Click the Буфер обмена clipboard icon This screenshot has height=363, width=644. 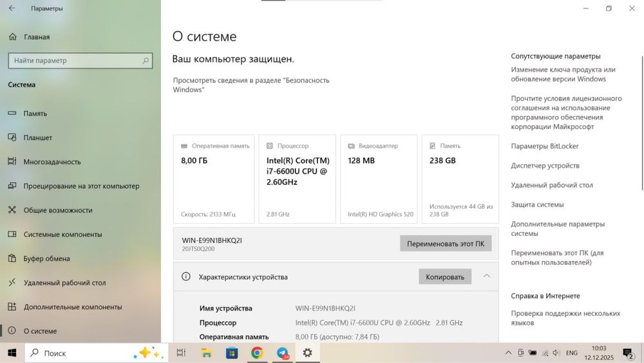coord(12,258)
